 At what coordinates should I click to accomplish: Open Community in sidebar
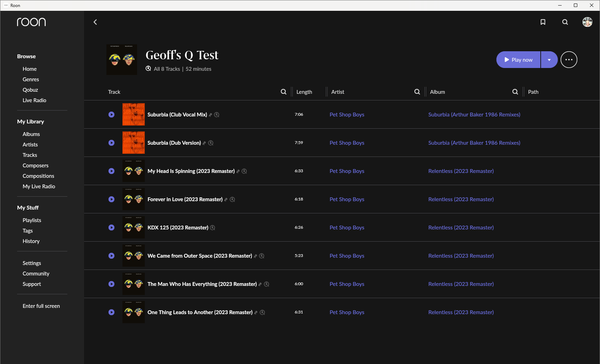[36, 274]
